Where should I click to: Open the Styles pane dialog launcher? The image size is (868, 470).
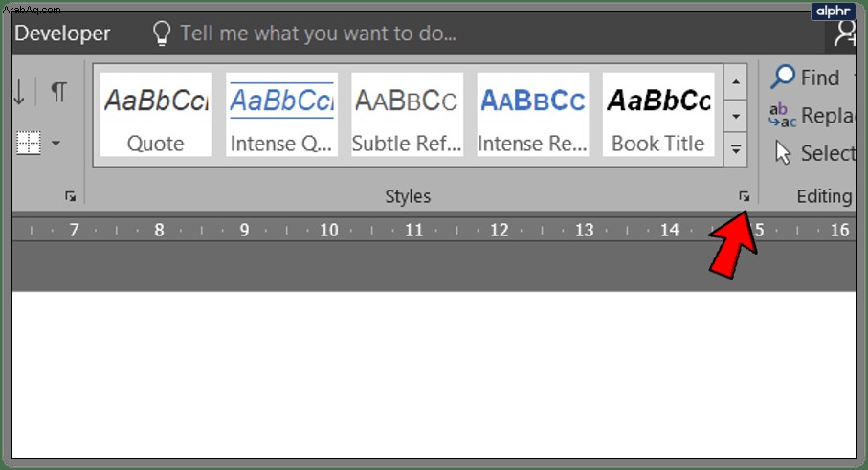(744, 196)
